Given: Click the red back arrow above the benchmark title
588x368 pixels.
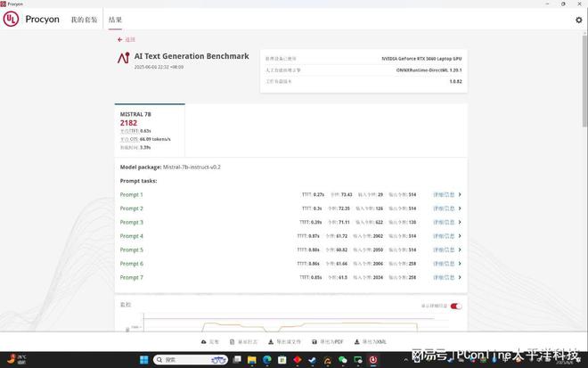Looking at the screenshot, I should point(119,39).
